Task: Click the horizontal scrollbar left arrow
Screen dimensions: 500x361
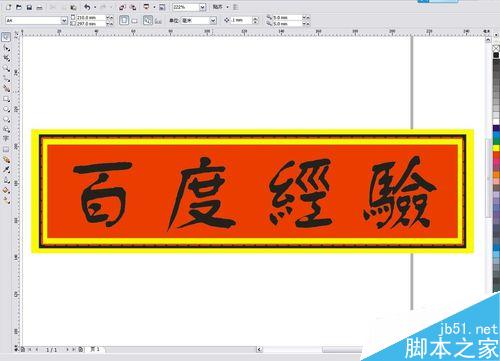Action: [x=259, y=350]
